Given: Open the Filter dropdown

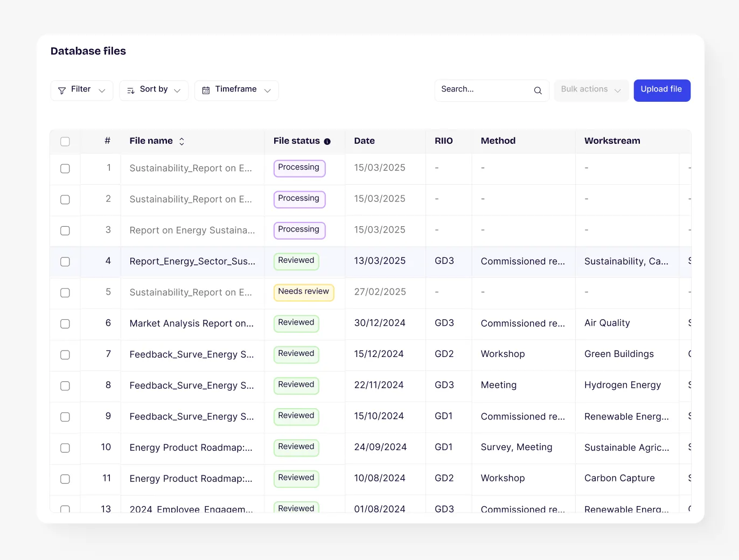Looking at the screenshot, I should tap(82, 90).
